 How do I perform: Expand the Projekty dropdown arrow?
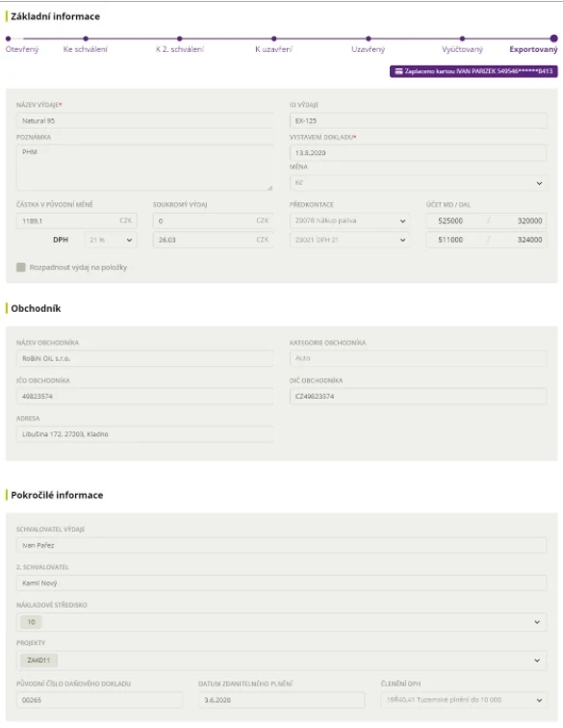coord(537,661)
